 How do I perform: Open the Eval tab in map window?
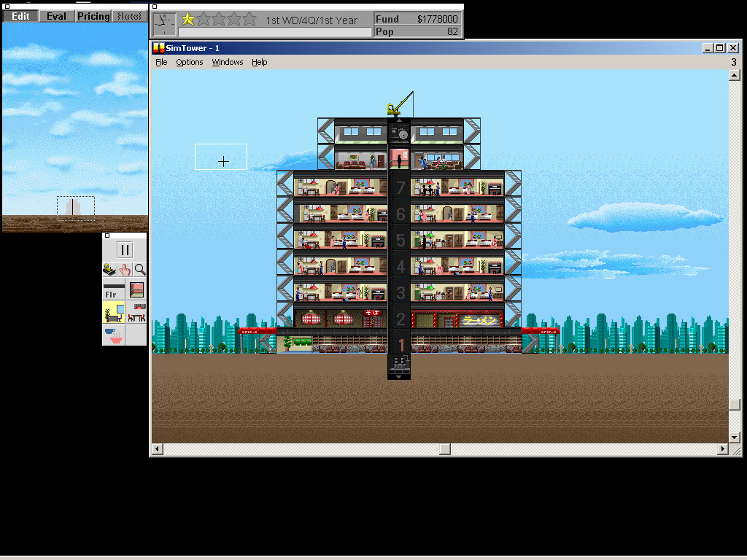coord(56,16)
